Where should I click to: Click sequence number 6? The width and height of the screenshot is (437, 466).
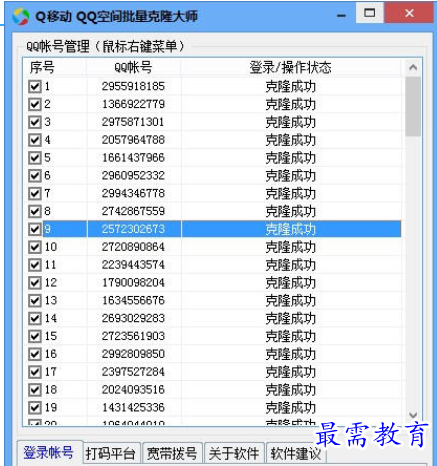(x=47, y=175)
